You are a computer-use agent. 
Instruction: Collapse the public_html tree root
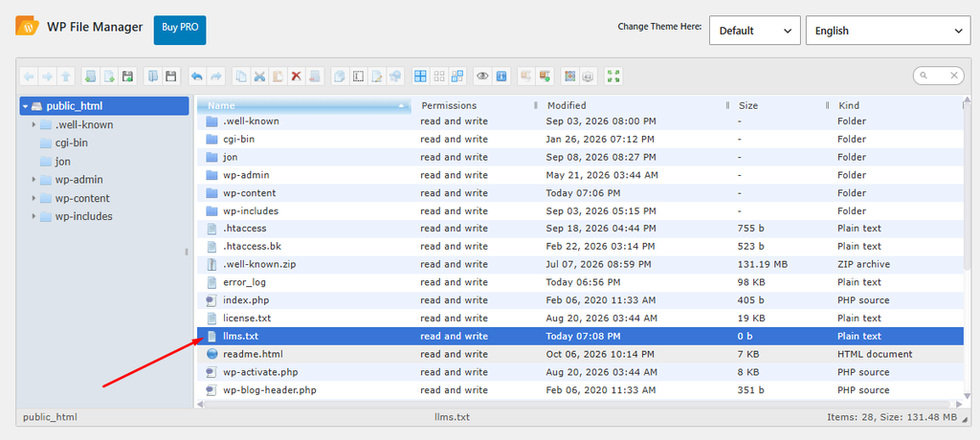(x=26, y=106)
